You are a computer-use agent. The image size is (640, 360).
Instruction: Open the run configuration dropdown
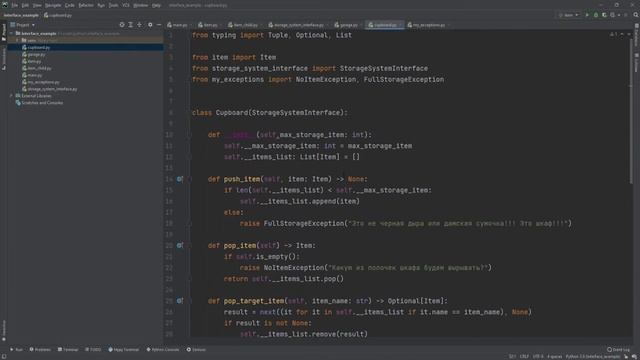coord(569,15)
